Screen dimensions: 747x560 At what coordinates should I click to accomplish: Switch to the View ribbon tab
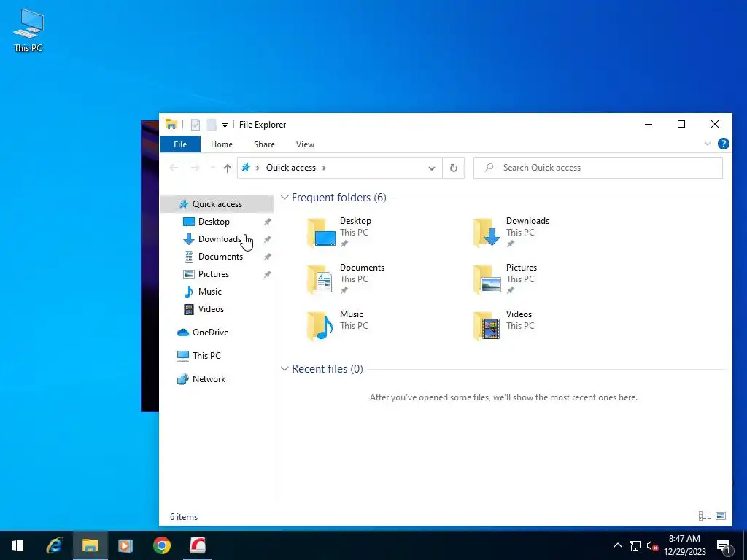305,144
